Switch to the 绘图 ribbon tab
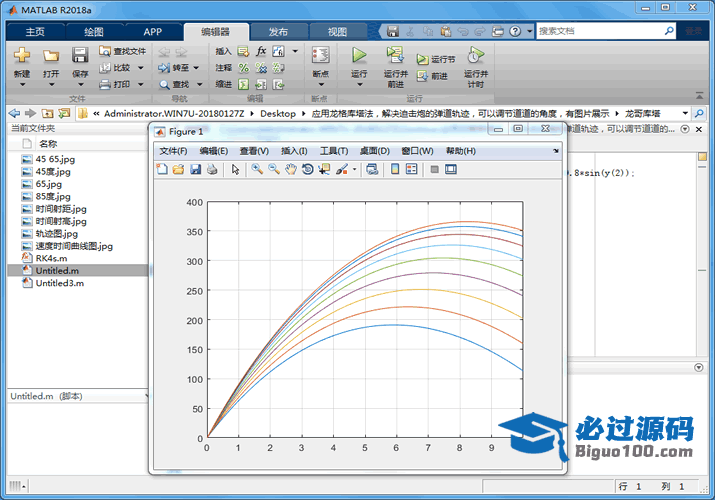 93,31
